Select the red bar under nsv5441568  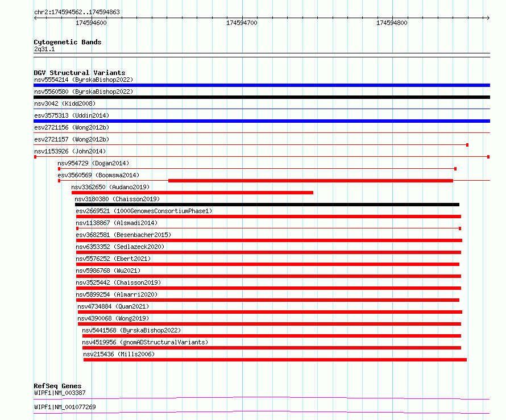pos(272,336)
